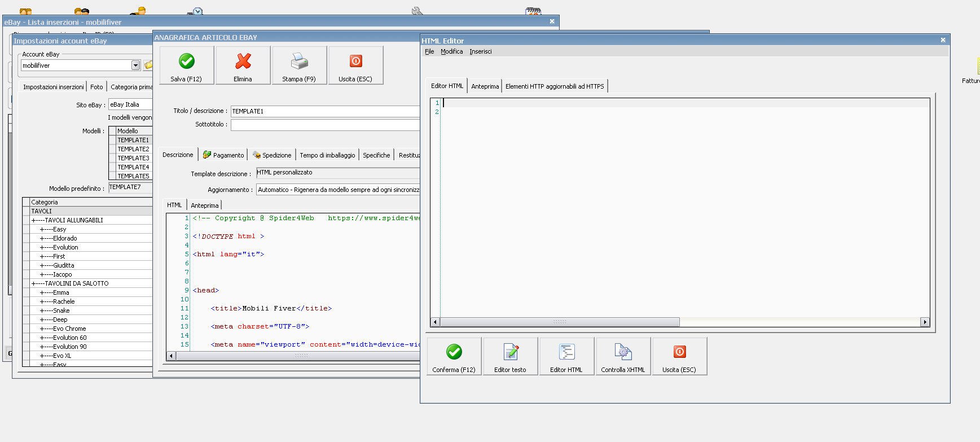Click the printer Stampa (F9) button
Screen dimensions: 980x442
click(x=300, y=65)
